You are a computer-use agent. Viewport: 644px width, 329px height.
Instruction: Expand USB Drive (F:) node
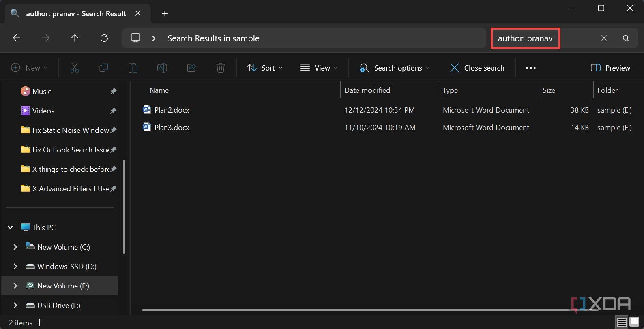click(15, 305)
